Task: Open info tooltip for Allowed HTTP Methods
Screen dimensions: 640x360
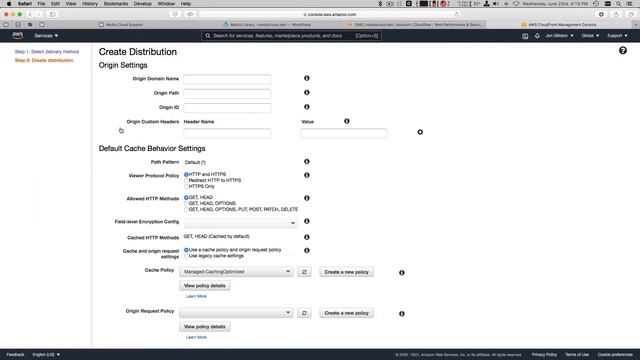Action: [x=307, y=198]
